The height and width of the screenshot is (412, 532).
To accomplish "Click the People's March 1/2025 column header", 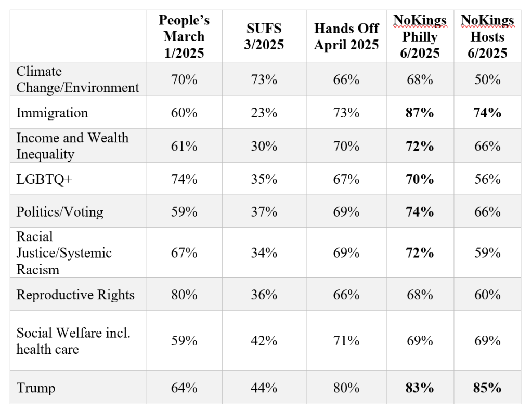I will point(184,36).
